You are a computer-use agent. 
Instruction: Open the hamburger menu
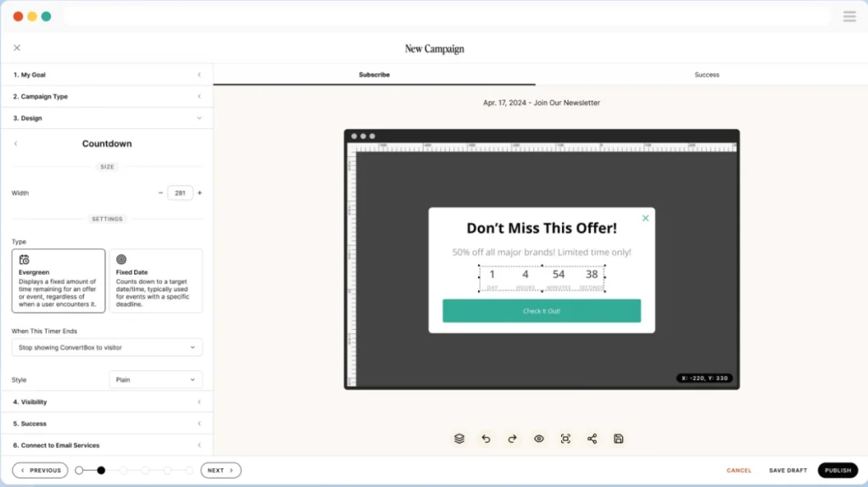(x=849, y=17)
